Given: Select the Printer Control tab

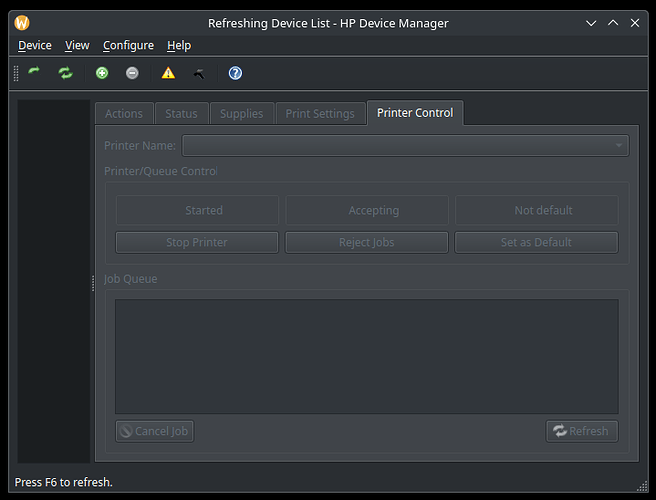Looking at the screenshot, I should click(x=415, y=113).
